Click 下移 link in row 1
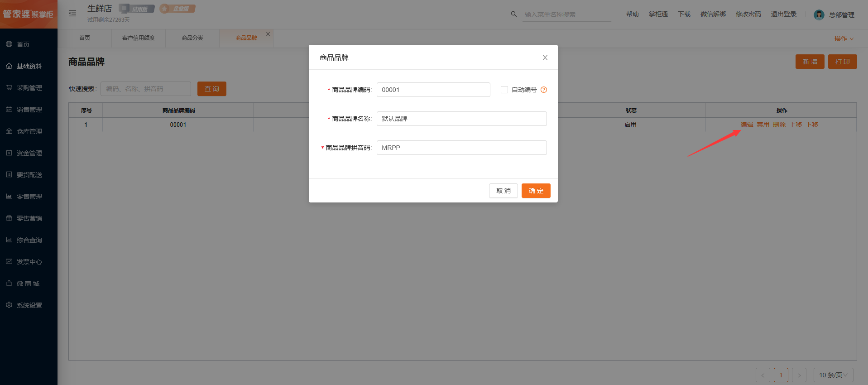The height and width of the screenshot is (385, 868). point(812,125)
